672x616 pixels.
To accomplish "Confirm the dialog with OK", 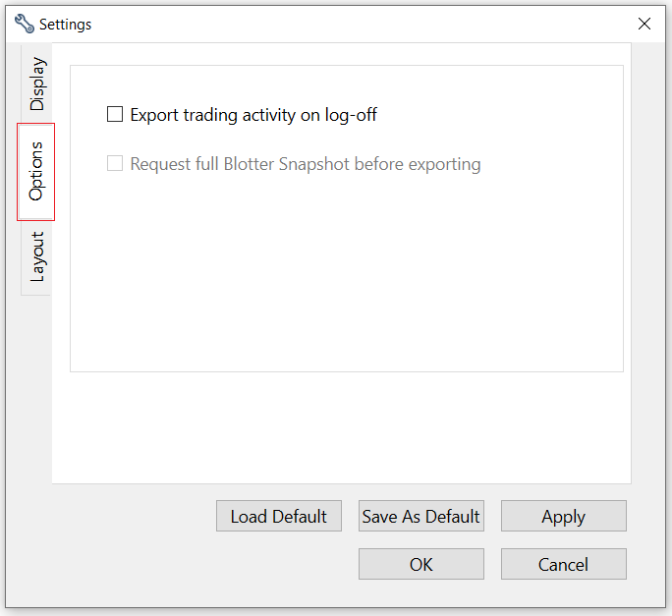I will coord(420,564).
